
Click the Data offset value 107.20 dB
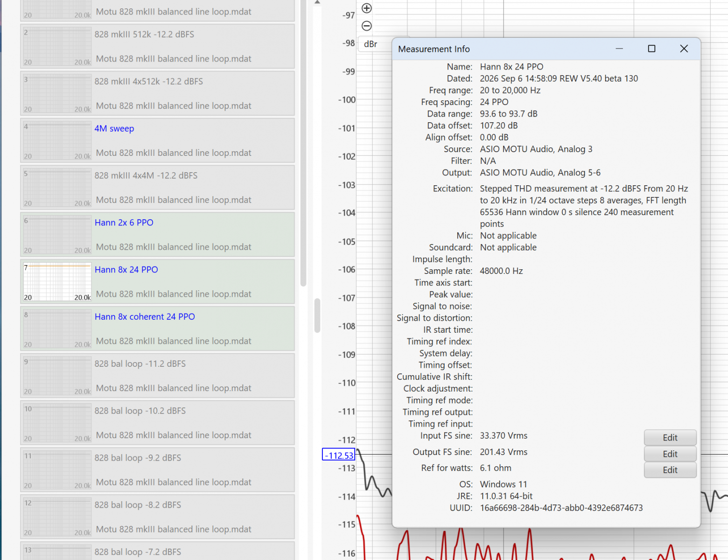[x=499, y=126]
